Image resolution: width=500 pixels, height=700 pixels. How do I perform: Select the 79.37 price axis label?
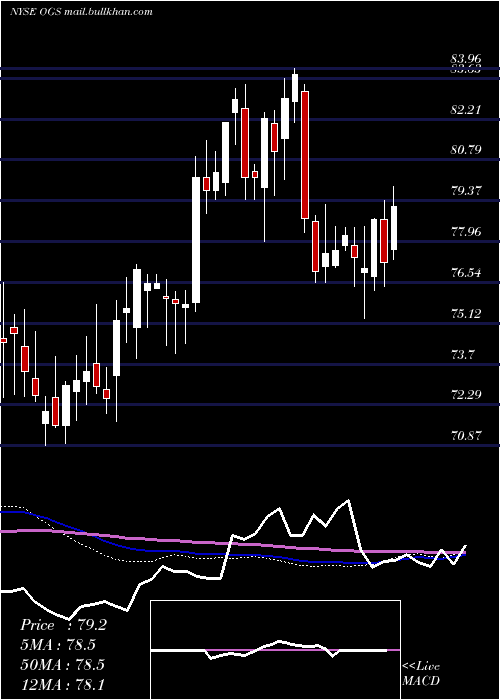click(466, 191)
